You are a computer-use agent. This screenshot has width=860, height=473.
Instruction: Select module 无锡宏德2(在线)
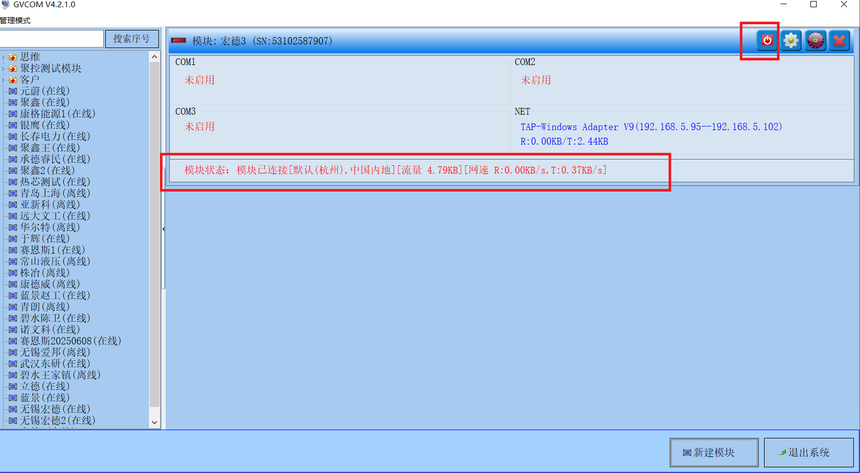(58, 420)
